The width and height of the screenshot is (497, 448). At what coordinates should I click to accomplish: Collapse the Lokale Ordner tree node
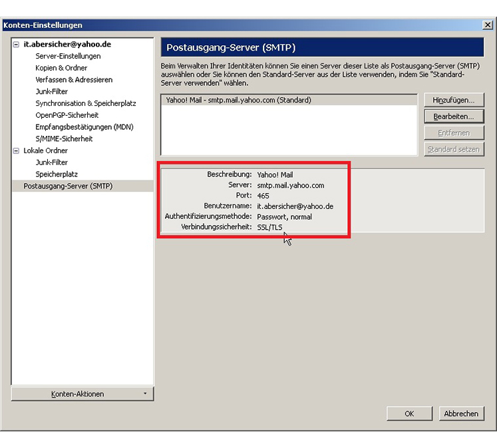[x=17, y=151]
